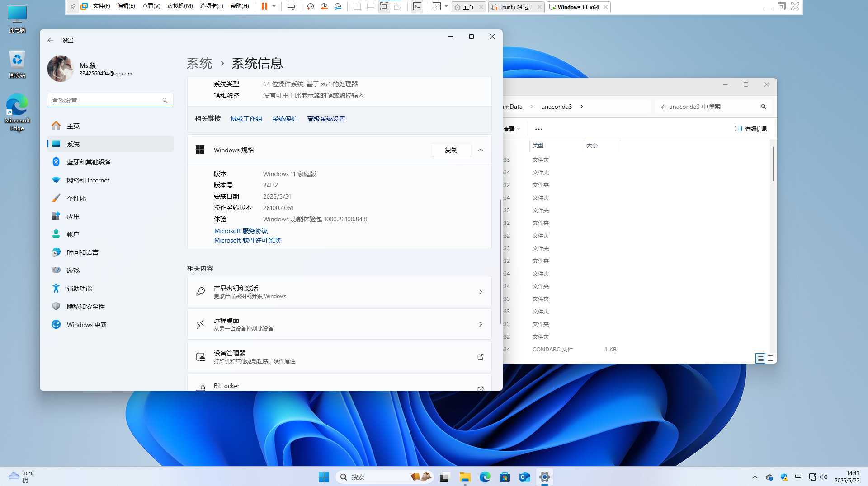Open the View dropdown in Explorer
868x486 pixels.
[512, 129]
